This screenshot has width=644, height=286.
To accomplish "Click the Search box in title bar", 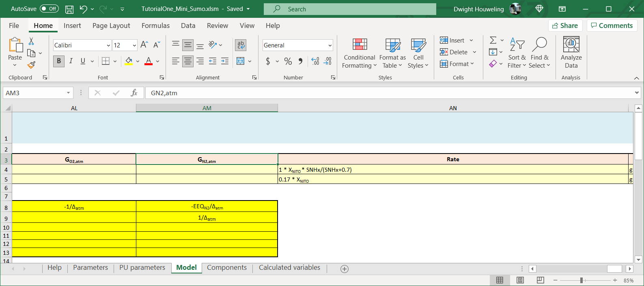I will click(350, 9).
